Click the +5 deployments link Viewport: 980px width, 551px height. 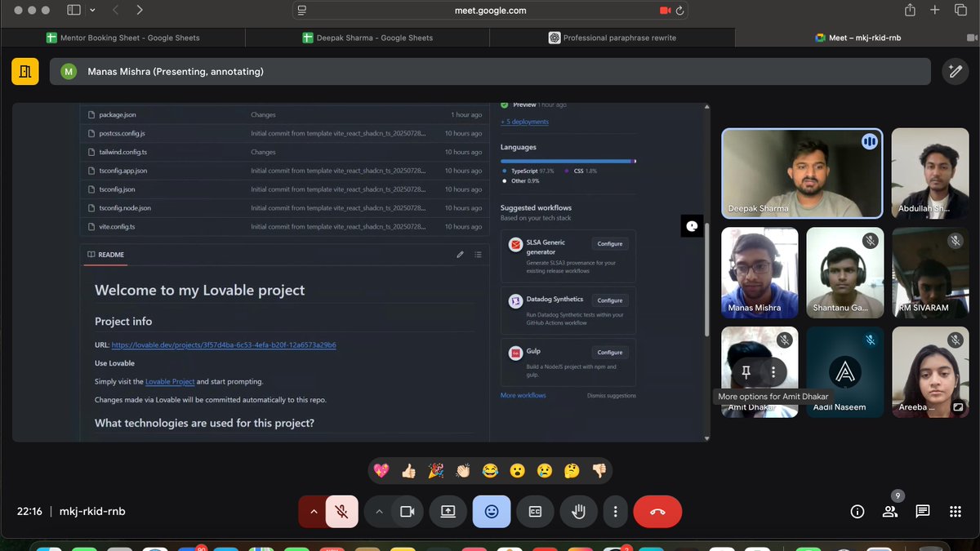tap(524, 122)
